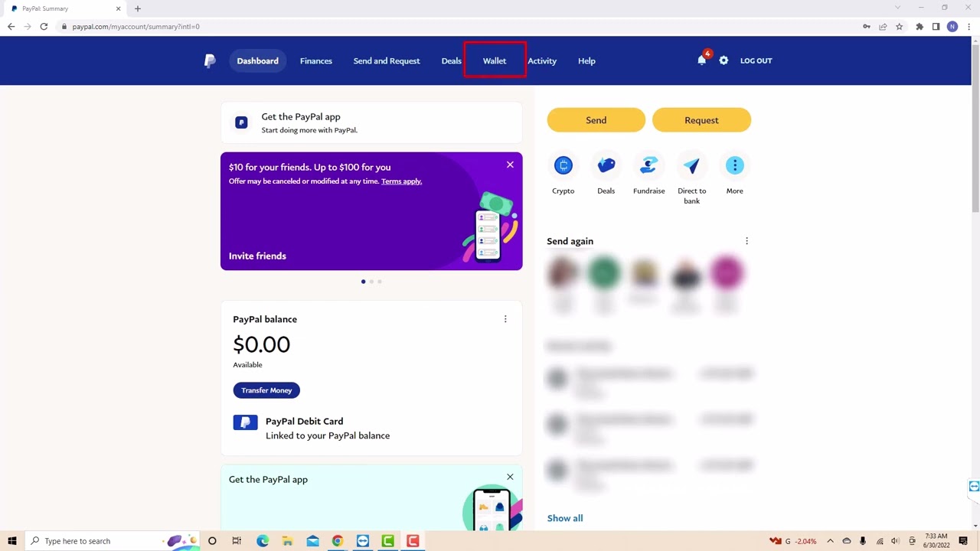Click the Get the PayPal app icon
980x551 pixels.
(x=241, y=122)
